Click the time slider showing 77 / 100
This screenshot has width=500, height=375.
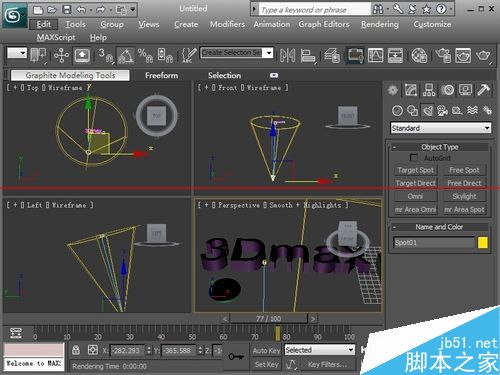[x=269, y=318]
